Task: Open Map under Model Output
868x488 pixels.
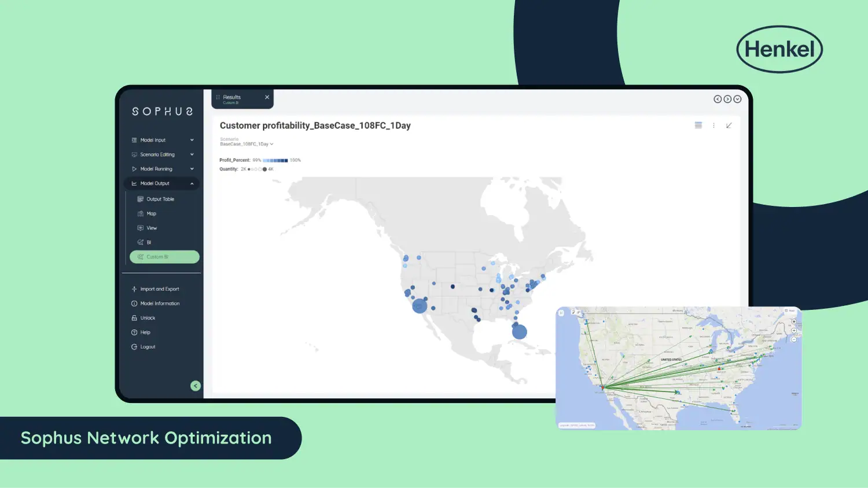Action: coord(151,213)
